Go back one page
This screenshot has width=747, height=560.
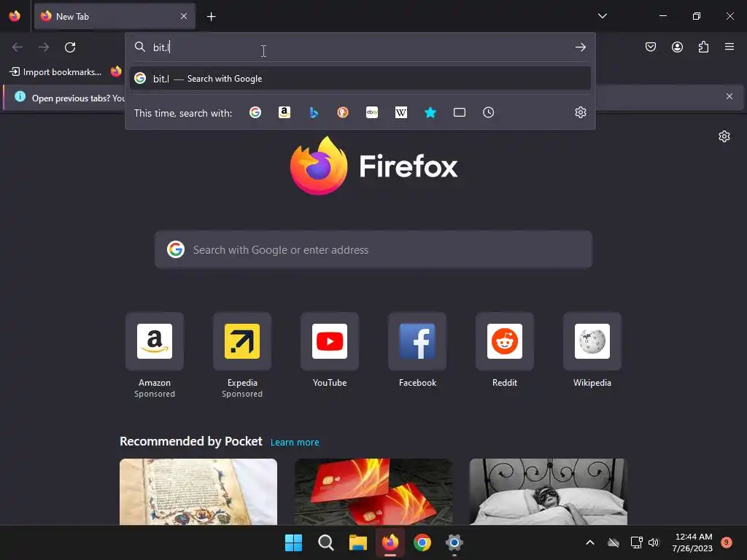coord(18,47)
